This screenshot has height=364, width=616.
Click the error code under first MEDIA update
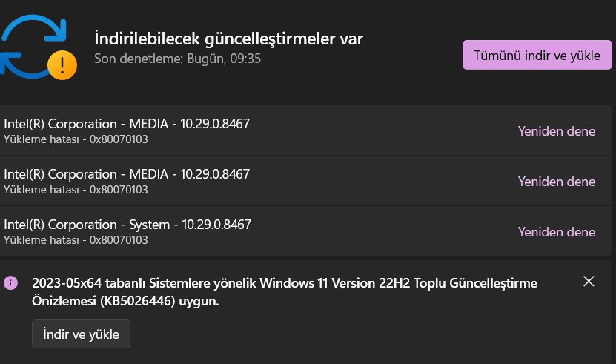click(x=119, y=139)
